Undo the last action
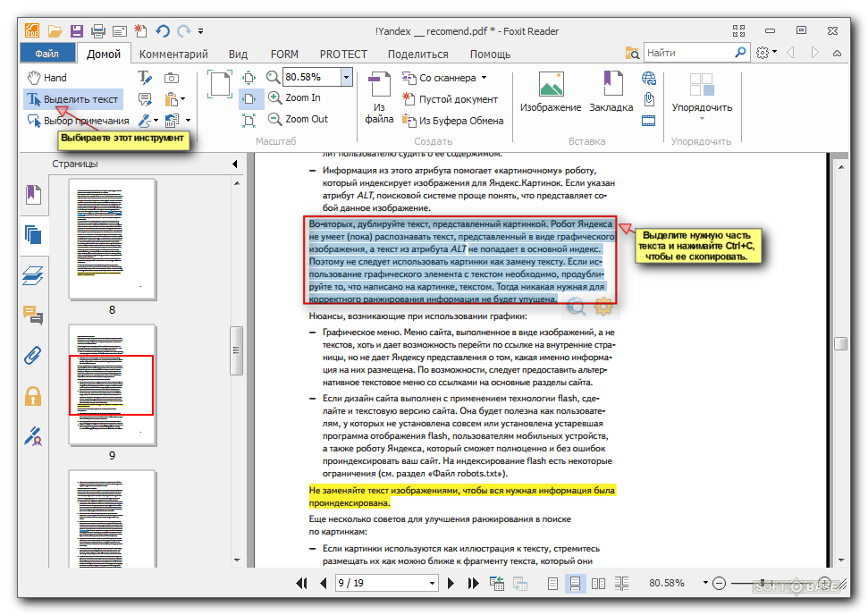Viewport: 868px width, 615px height. pyautogui.click(x=162, y=31)
